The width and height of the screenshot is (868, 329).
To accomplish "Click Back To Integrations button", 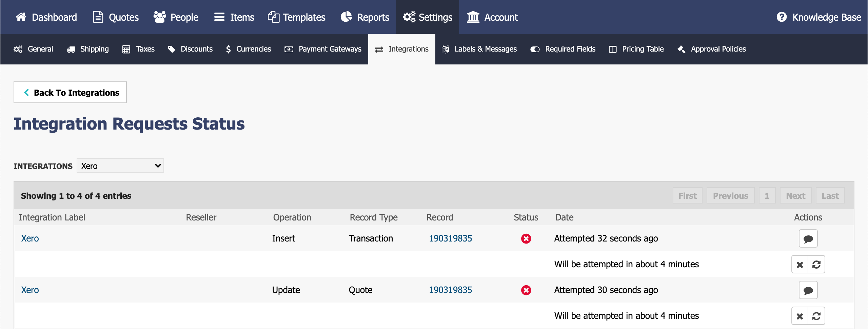I will click(70, 92).
